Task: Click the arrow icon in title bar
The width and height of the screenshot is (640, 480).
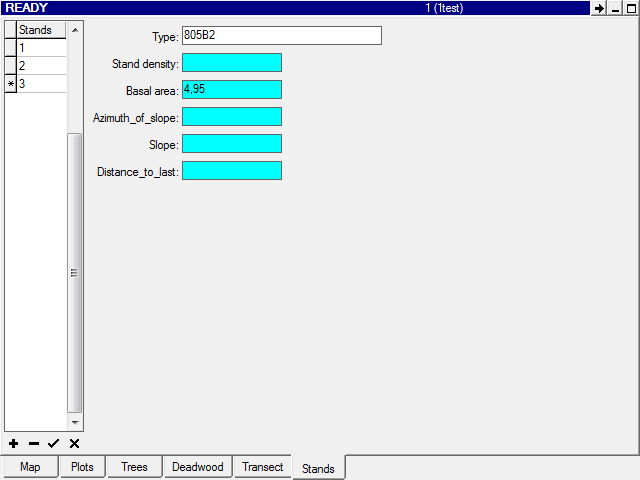Action: tap(599, 8)
